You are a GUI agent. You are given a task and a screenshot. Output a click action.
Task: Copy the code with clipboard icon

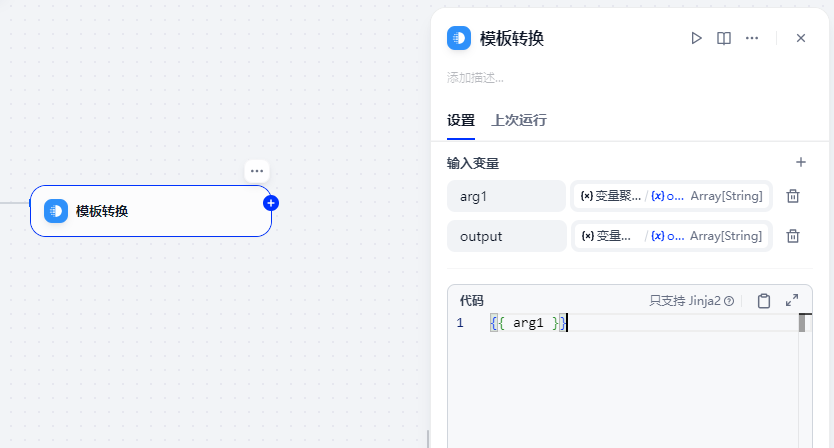pyautogui.click(x=764, y=301)
